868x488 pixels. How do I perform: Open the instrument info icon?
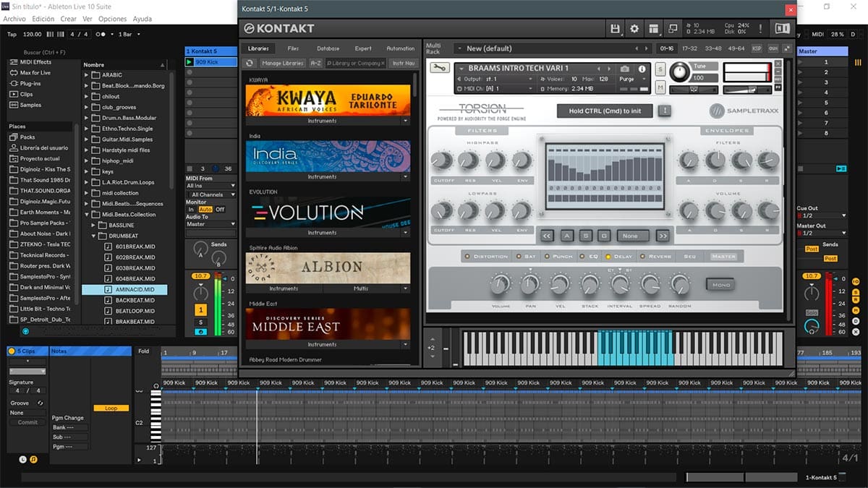pyautogui.click(x=642, y=69)
